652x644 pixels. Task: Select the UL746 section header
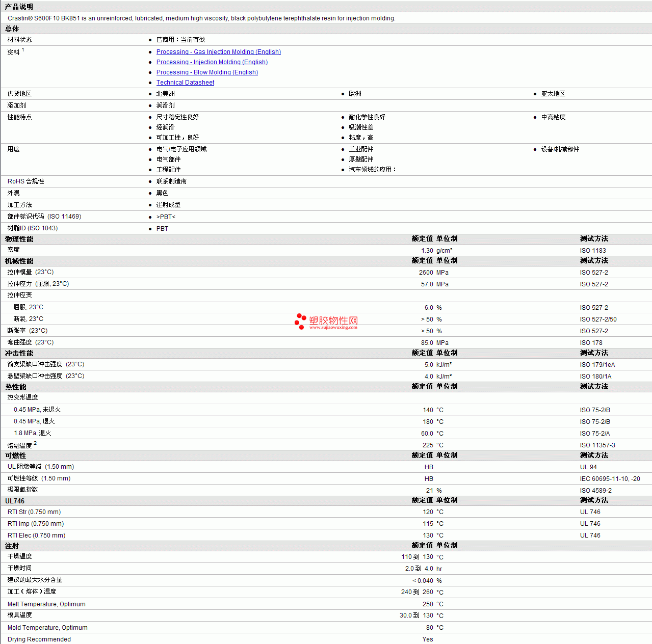(15, 501)
